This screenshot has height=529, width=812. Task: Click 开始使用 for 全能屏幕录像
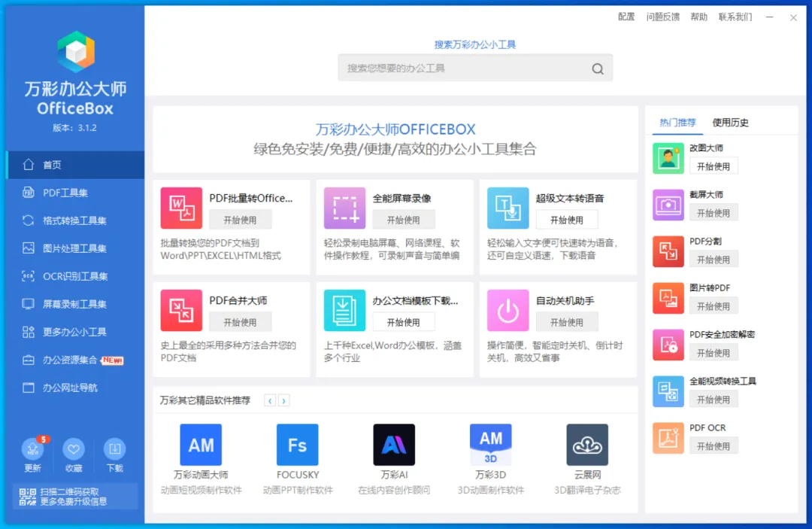(404, 220)
